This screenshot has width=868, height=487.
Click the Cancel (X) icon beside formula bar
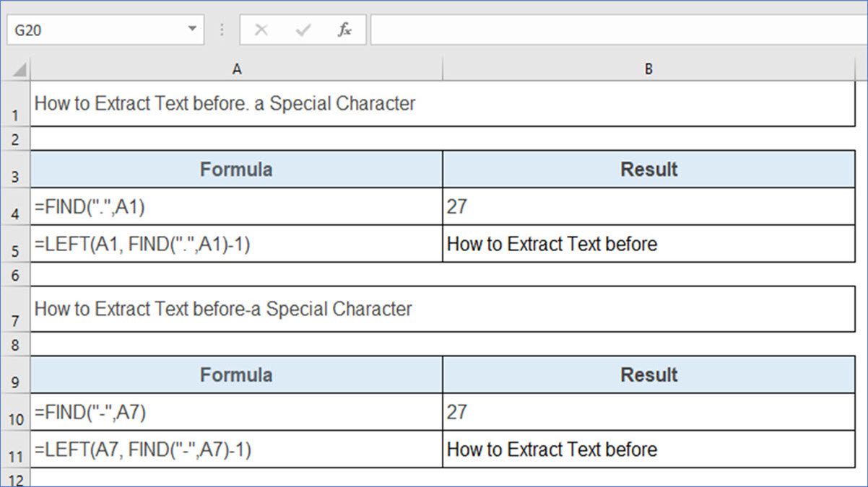click(261, 30)
